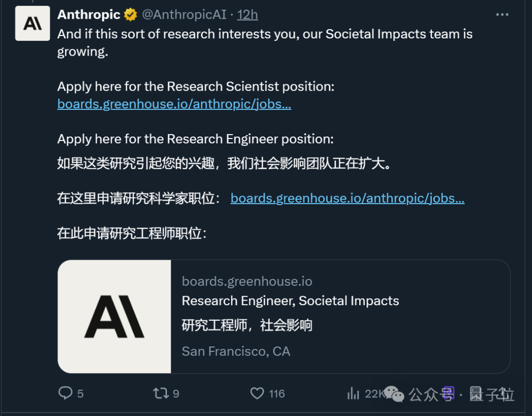
Task: Open the Anthropic display name profile
Action: coord(89,15)
